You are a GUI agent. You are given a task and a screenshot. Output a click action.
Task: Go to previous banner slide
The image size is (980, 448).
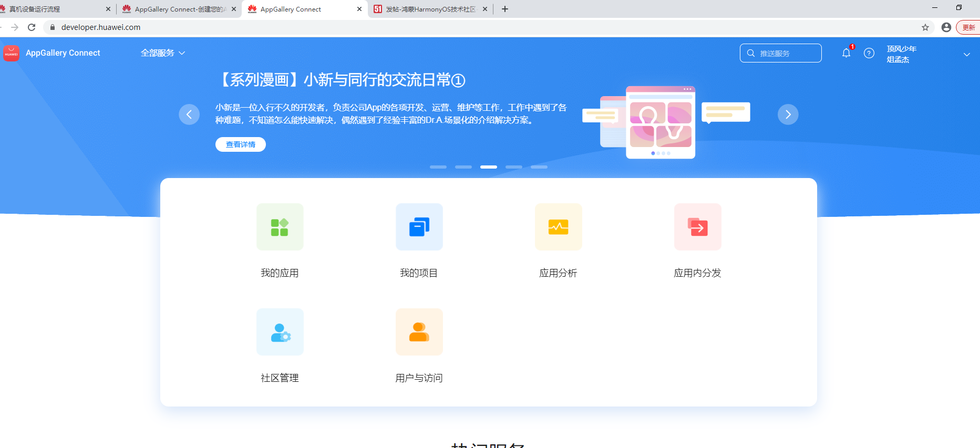[x=189, y=114]
